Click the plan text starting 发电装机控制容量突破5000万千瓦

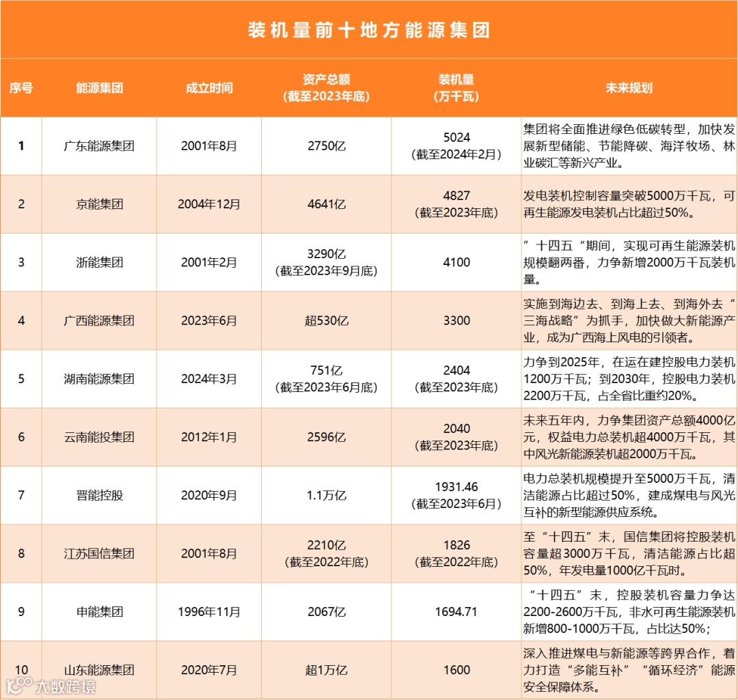point(629,204)
